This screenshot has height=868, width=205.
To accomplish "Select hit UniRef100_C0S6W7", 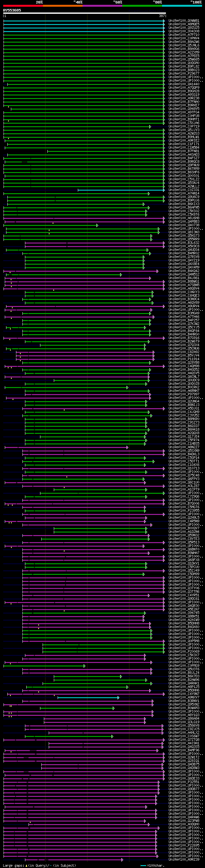I will [x=184, y=736].
